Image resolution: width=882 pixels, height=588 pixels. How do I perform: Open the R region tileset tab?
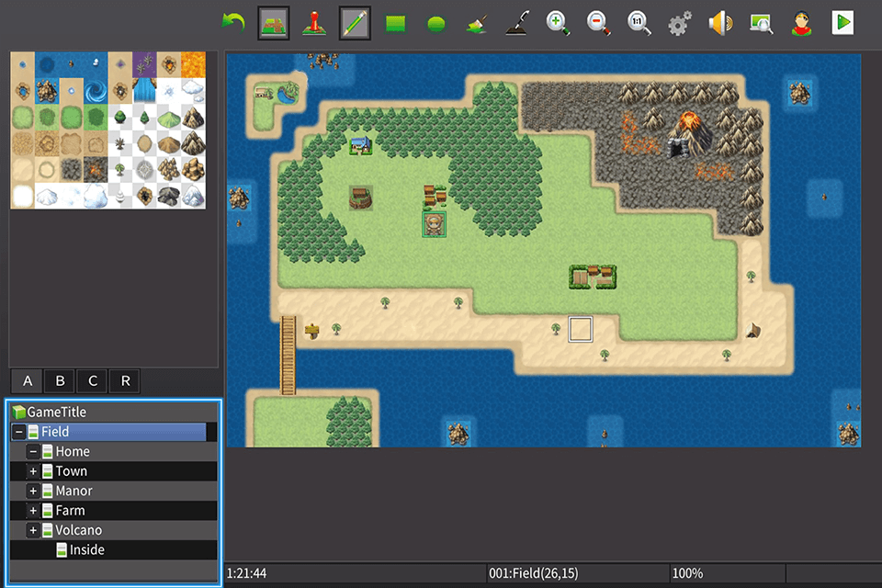[x=123, y=380]
